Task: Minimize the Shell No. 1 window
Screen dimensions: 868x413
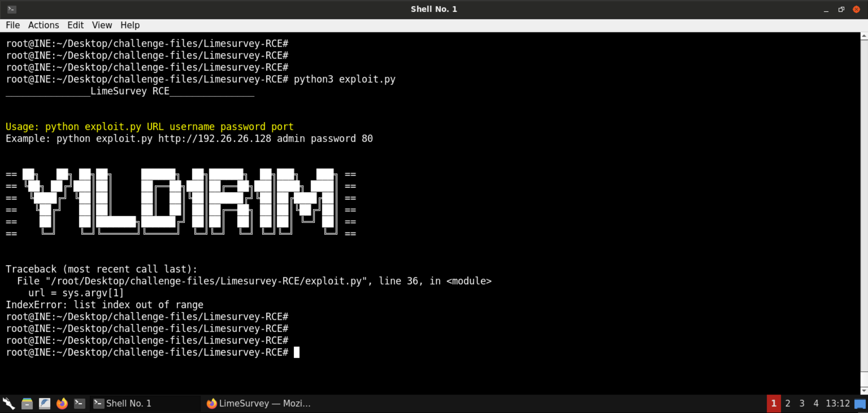Action: [x=826, y=9]
